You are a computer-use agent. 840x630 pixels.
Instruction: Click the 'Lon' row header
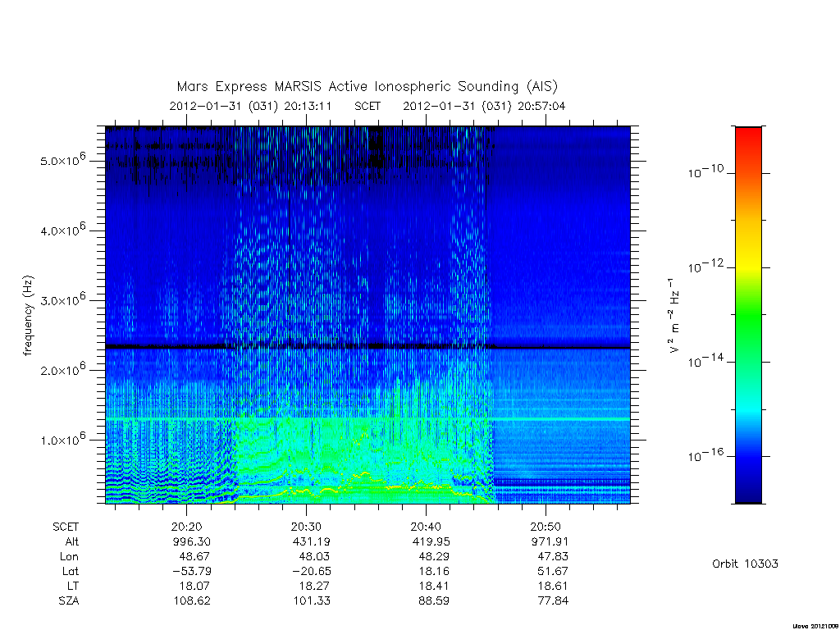click(x=69, y=557)
